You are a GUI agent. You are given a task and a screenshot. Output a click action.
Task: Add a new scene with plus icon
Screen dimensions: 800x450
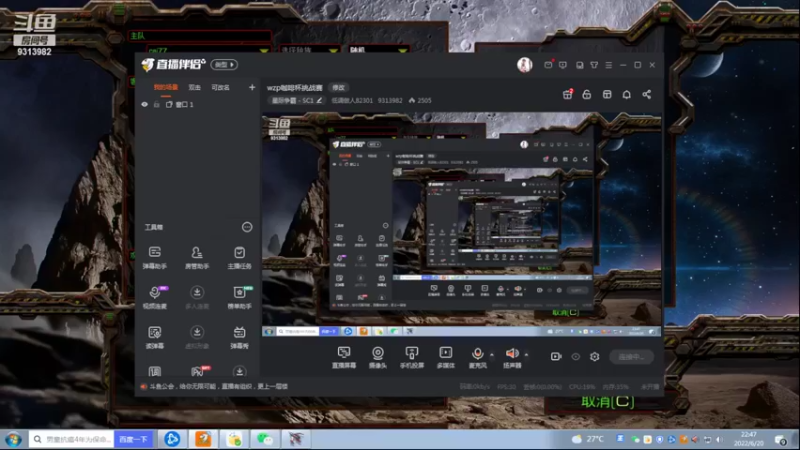(252, 87)
